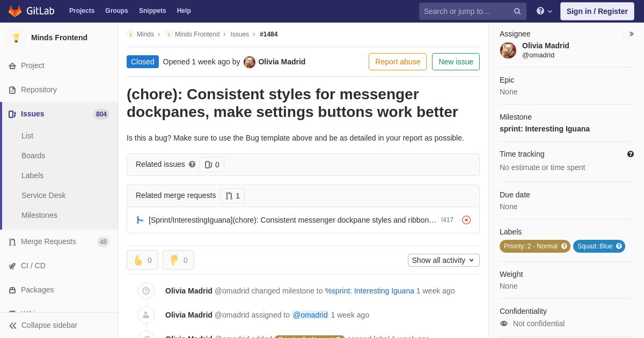Open the Sprint/InterestingIguana merge request link
Screen dimensions: 644x338
coord(292,220)
